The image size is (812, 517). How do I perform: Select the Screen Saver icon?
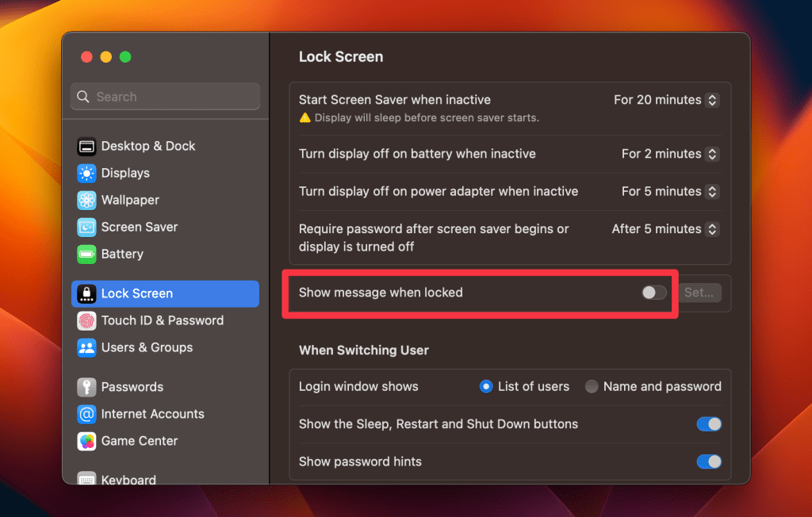coord(86,227)
